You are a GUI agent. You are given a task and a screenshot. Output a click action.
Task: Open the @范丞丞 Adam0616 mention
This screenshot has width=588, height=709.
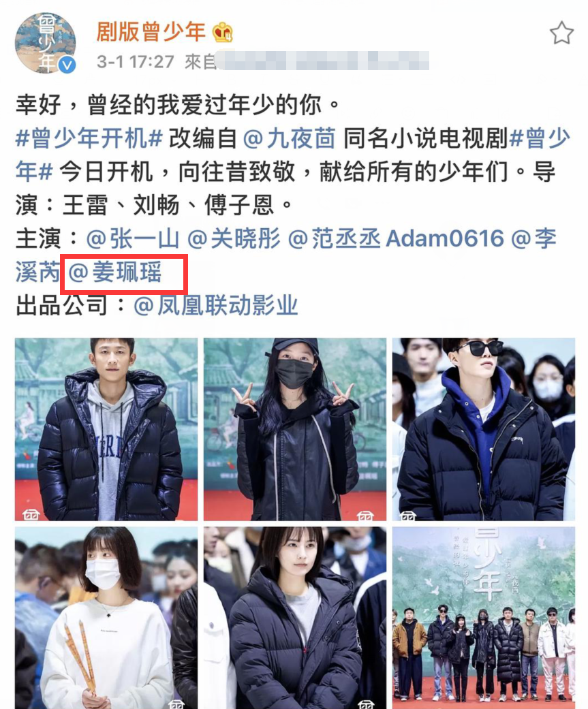tap(396, 239)
